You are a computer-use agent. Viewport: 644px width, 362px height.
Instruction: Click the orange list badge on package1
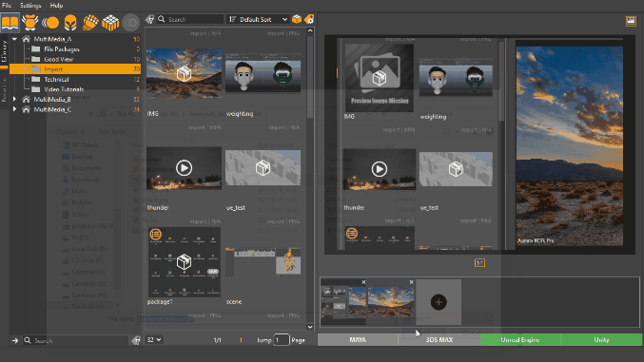click(x=155, y=235)
